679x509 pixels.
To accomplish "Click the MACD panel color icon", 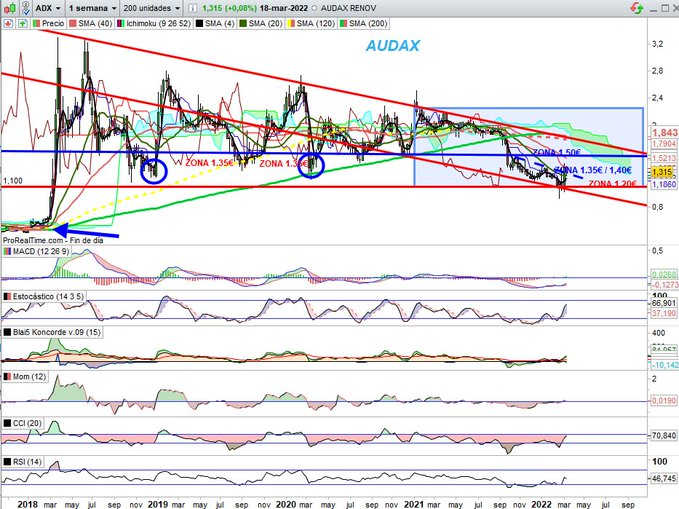I will (7, 251).
